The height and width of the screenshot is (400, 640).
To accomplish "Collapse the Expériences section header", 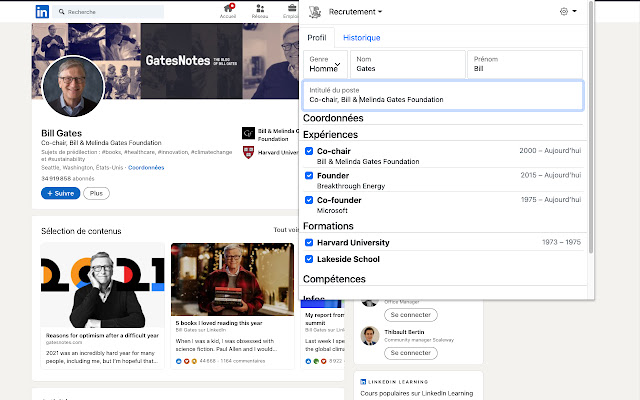I will coord(330,134).
